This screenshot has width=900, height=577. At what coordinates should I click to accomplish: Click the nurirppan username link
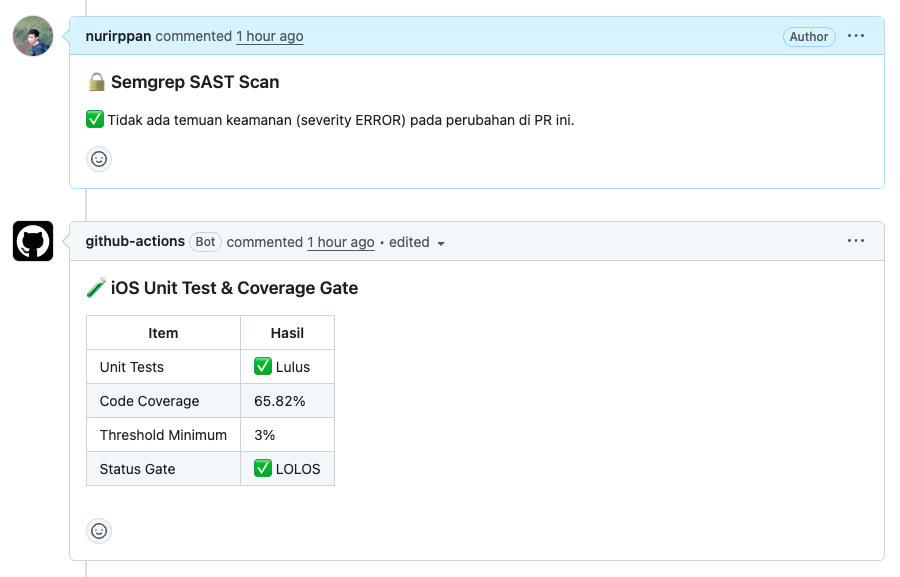[x=118, y=36]
